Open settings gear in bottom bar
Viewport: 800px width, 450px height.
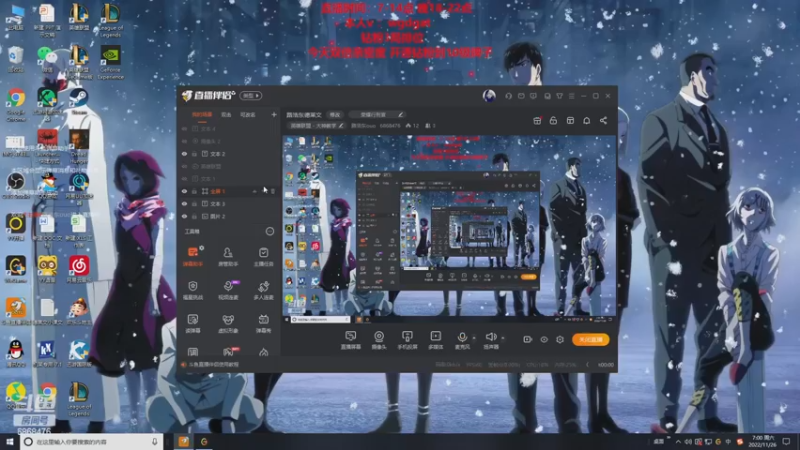tap(560, 339)
